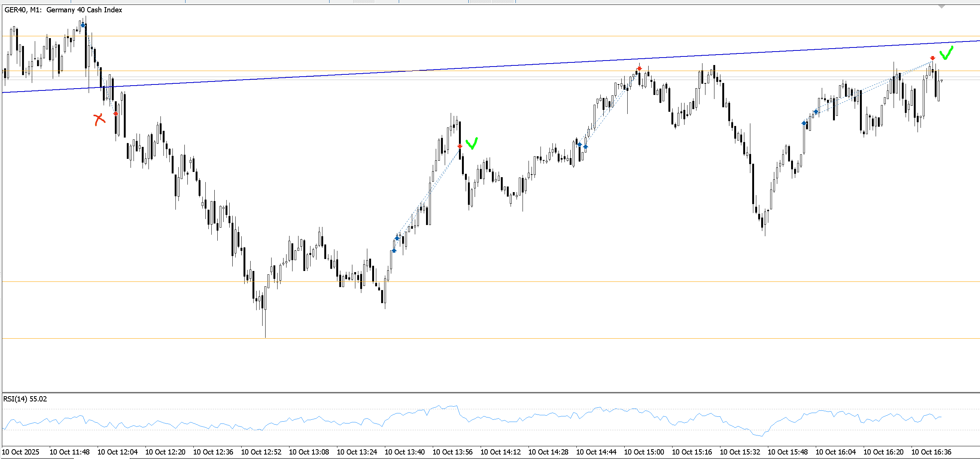The width and height of the screenshot is (980, 459).
Task: Click red sell arrow beside the red X
Action: tap(116, 114)
